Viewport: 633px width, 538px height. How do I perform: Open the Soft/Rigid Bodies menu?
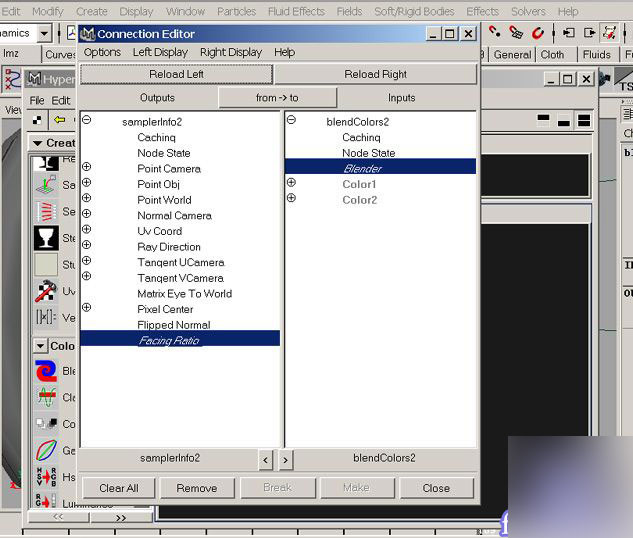(414, 11)
